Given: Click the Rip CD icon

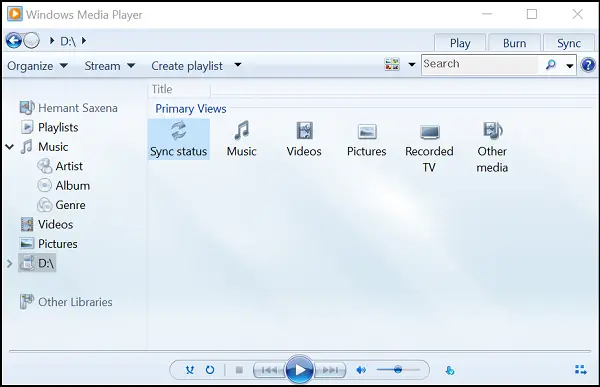Looking at the screenshot, I should pyautogui.click(x=450, y=370).
